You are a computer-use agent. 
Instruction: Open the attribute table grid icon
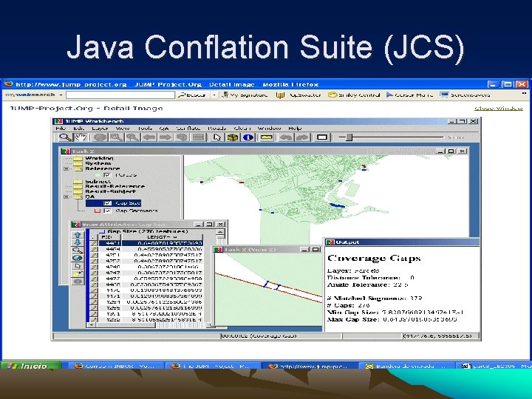click(199, 137)
